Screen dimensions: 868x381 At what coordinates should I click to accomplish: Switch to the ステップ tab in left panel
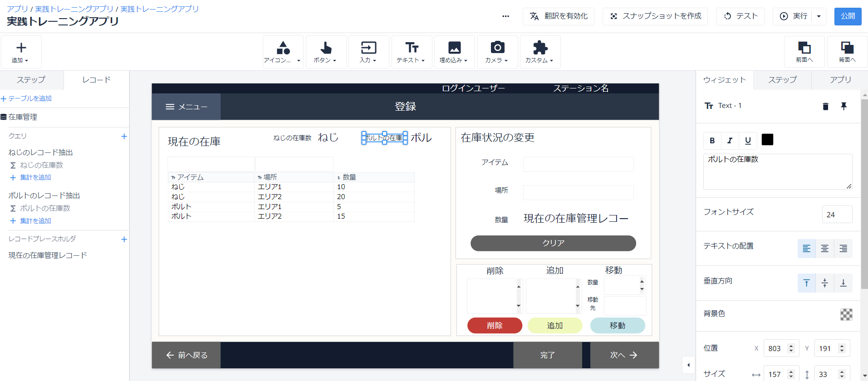31,80
